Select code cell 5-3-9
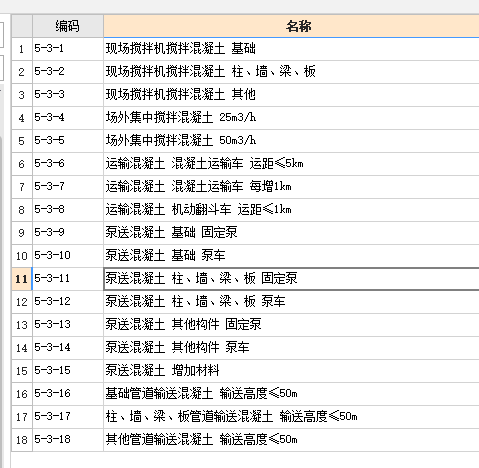The height and width of the screenshot is (468, 479). [68, 233]
